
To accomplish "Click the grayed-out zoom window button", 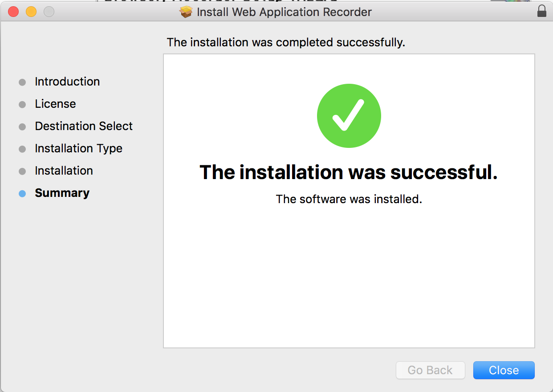I will [49, 12].
